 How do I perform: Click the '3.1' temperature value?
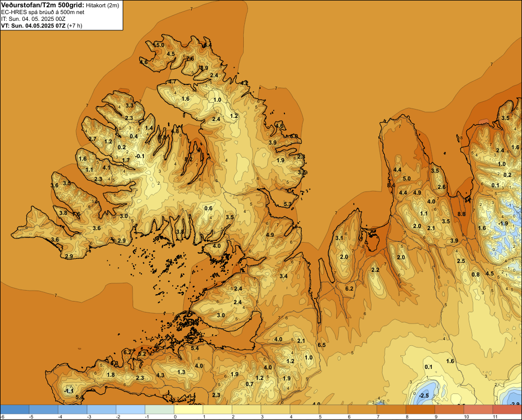(x=339, y=237)
